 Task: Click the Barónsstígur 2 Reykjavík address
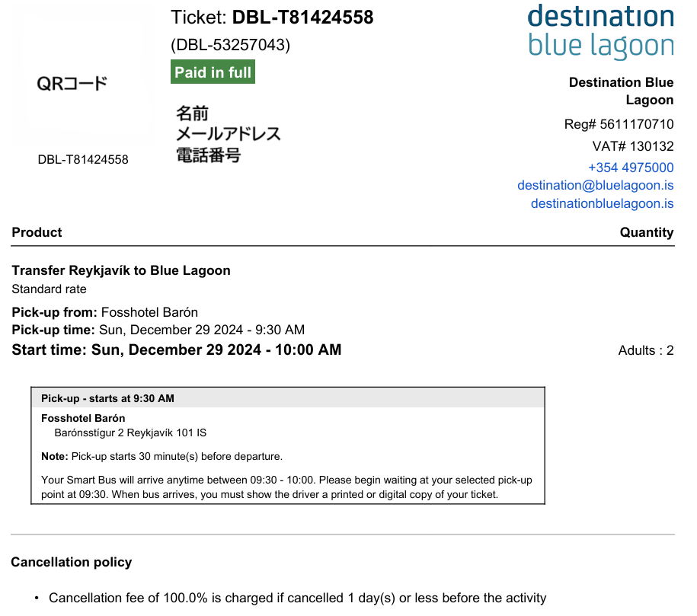[130, 433]
